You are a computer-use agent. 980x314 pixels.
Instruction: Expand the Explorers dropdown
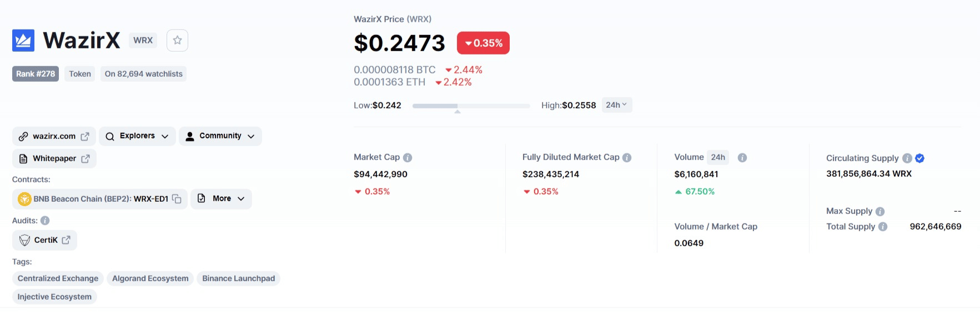click(137, 136)
